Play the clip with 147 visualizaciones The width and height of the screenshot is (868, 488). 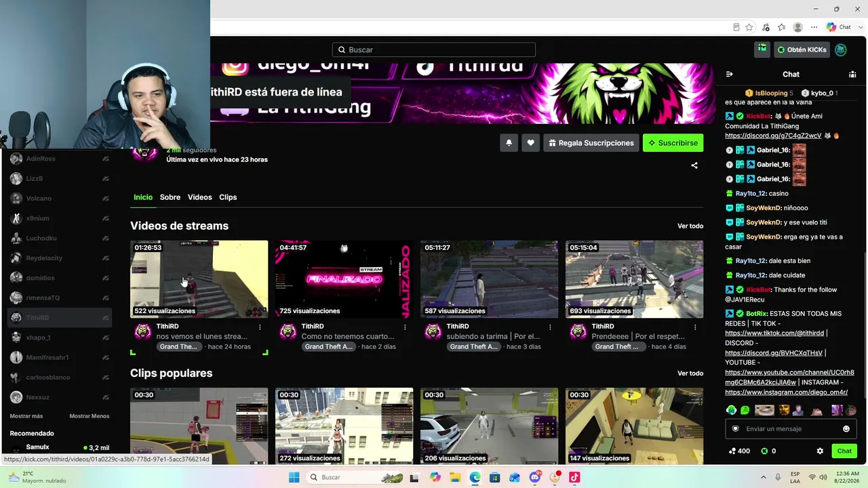pyautogui.click(x=635, y=426)
